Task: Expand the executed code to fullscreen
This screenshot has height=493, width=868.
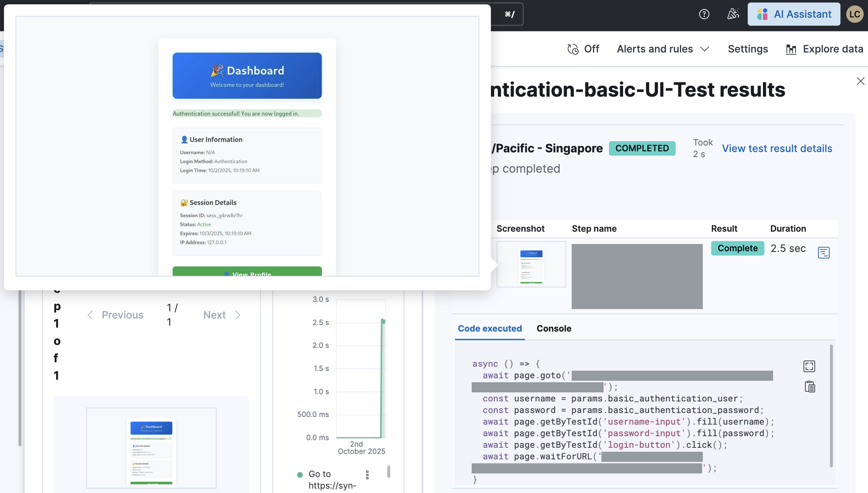Action: click(x=809, y=366)
